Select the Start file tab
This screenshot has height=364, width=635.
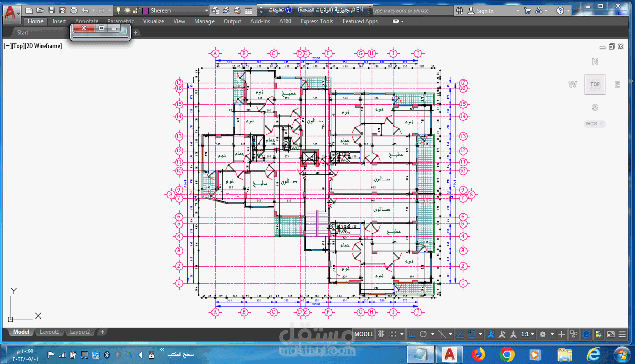(x=23, y=33)
